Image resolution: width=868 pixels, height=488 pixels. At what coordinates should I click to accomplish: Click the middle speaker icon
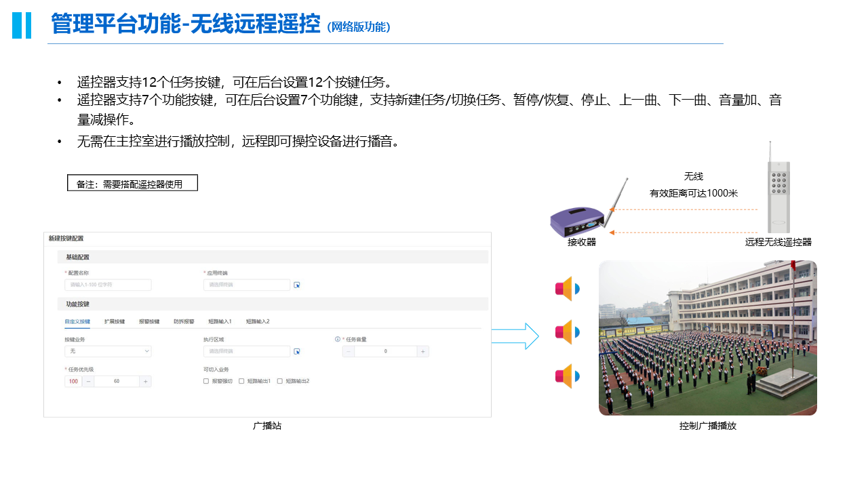pyautogui.click(x=567, y=332)
